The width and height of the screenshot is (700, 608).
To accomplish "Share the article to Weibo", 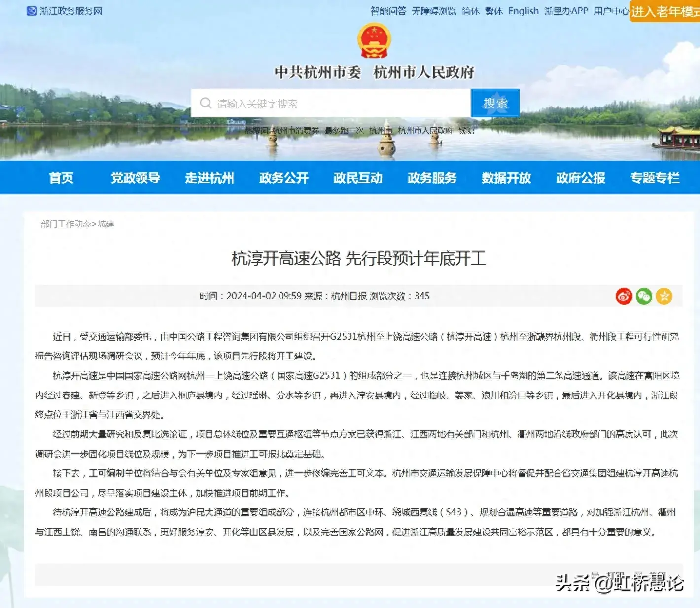I will pos(624,296).
